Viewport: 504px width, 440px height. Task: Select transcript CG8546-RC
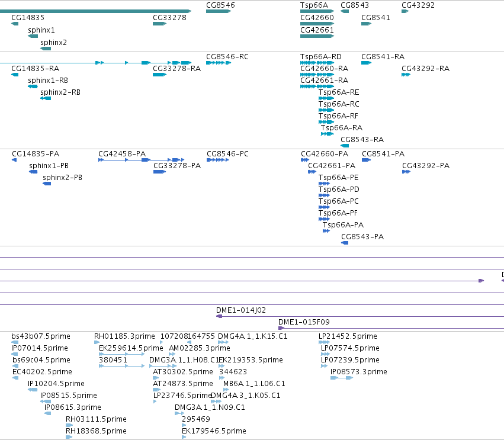(x=219, y=63)
